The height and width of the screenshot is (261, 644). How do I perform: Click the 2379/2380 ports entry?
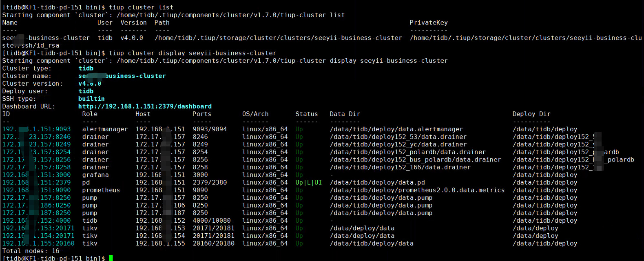click(x=210, y=183)
